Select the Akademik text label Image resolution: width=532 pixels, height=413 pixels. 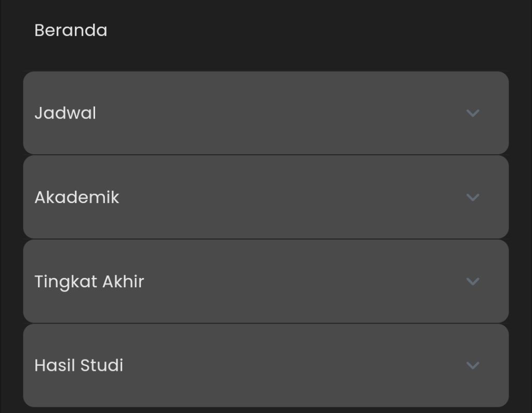tap(77, 197)
